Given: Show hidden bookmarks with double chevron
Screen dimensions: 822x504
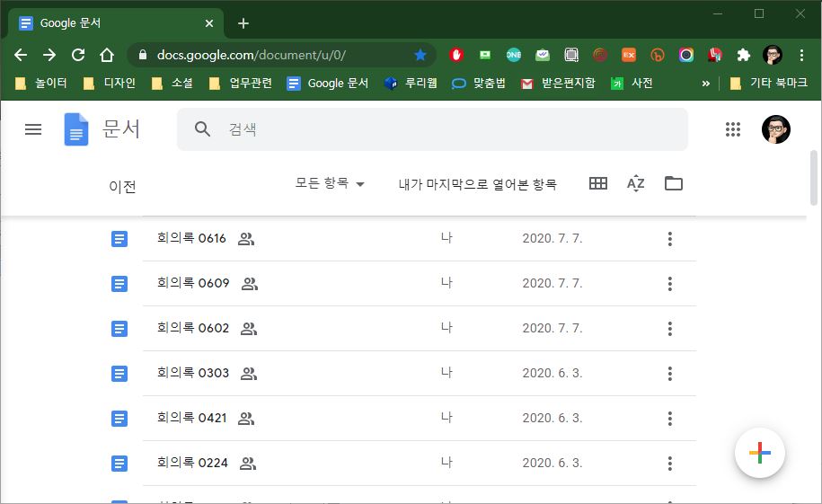Looking at the screenshot, I should click(705, 83).
